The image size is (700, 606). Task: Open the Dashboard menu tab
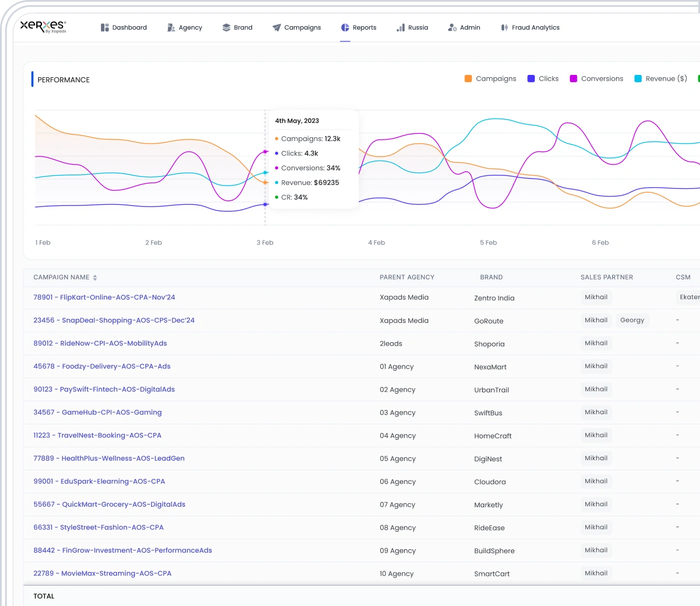click(x=124, y=27)
